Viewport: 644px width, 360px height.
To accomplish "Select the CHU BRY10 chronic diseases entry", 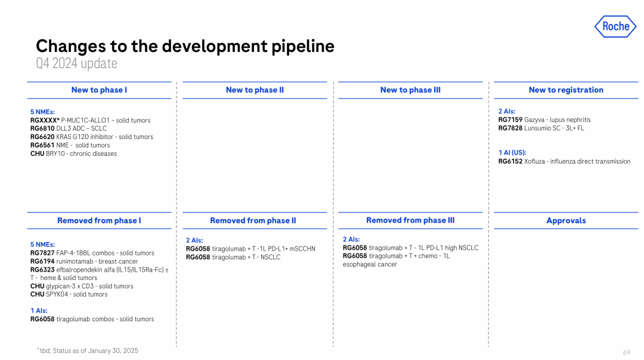I will point(73,153).
